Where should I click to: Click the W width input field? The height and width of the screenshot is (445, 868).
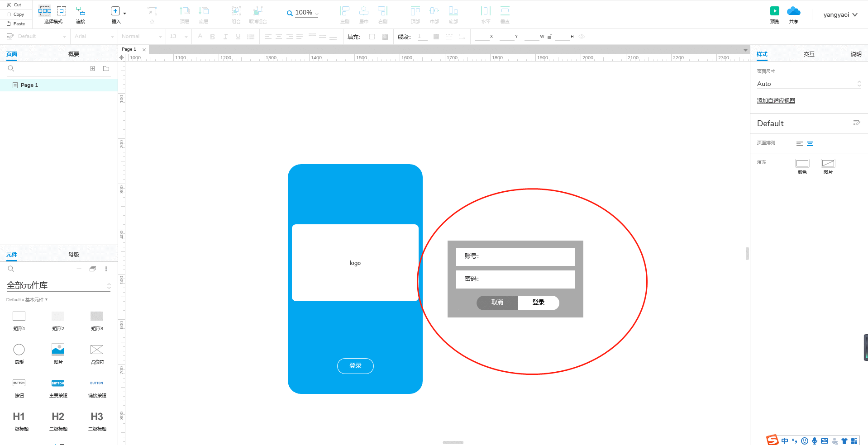point(532,37)
